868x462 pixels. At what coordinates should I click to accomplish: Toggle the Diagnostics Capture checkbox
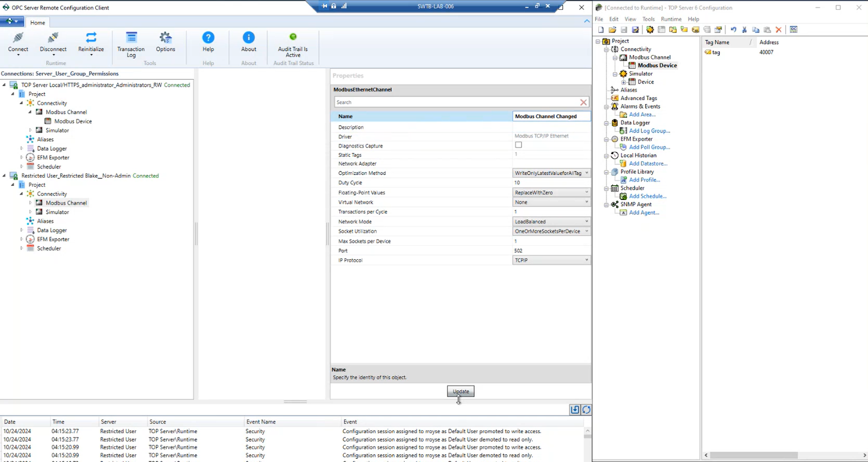pos(518,145)
